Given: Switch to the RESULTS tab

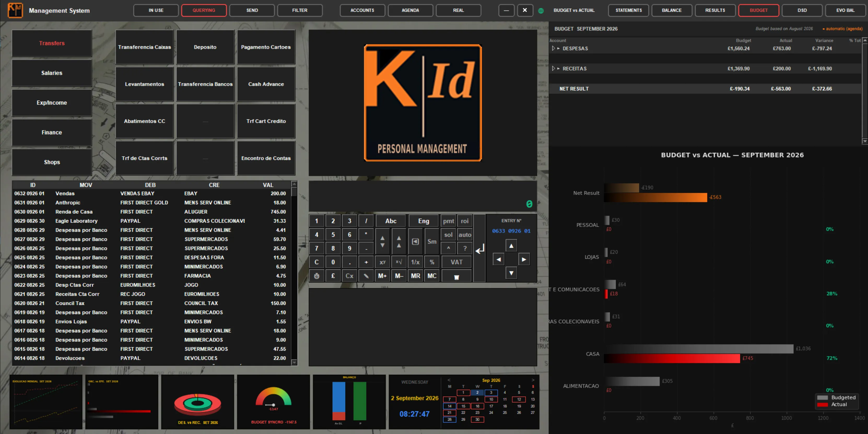Looking at the screenshot, I should (x=715, y=10).
